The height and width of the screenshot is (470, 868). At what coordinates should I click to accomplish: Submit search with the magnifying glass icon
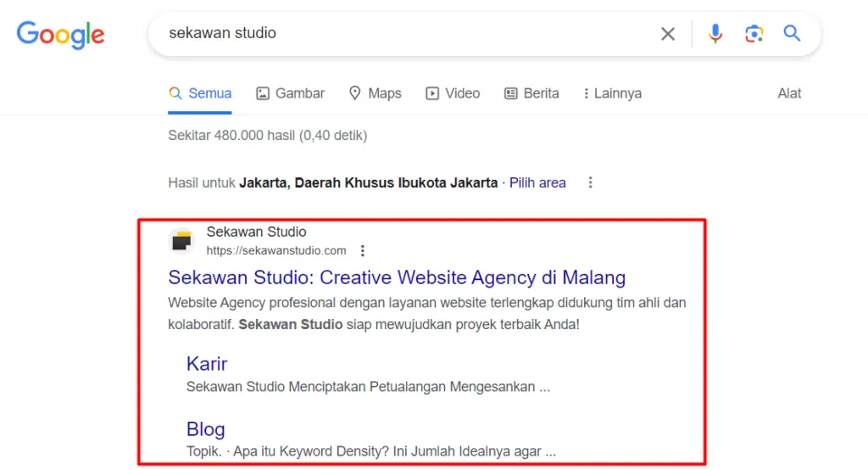[793, 33]
